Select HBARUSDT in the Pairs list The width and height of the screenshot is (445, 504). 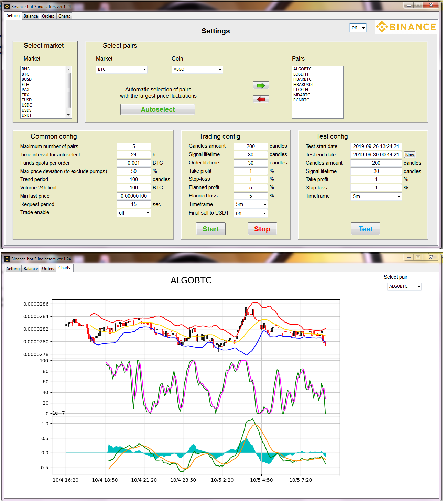pyautogui.click(x=303, y=85)
